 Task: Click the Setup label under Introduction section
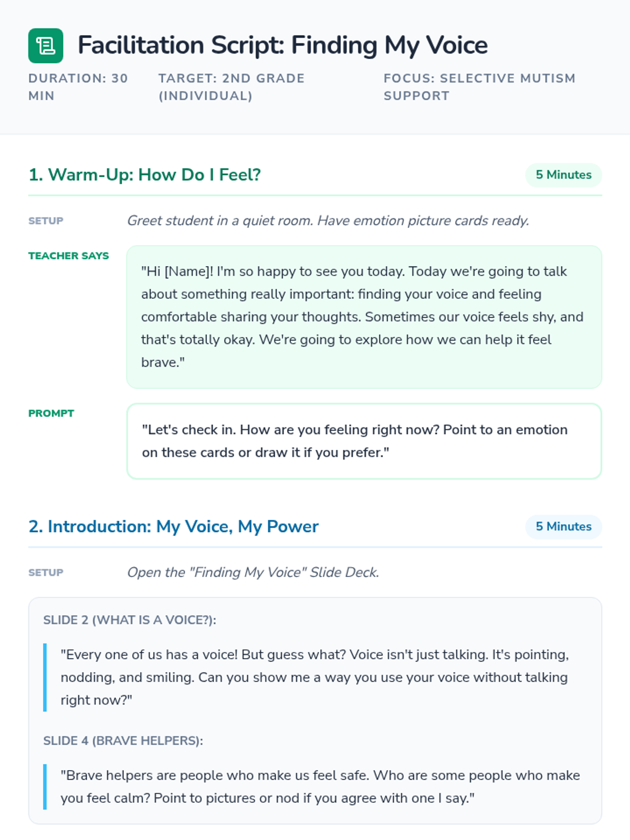click(46, 572)
